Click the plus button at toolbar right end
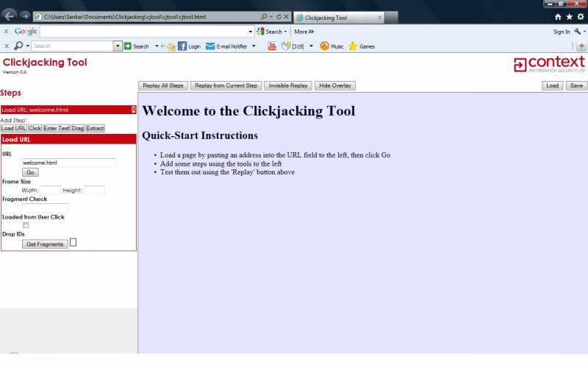 581,46
